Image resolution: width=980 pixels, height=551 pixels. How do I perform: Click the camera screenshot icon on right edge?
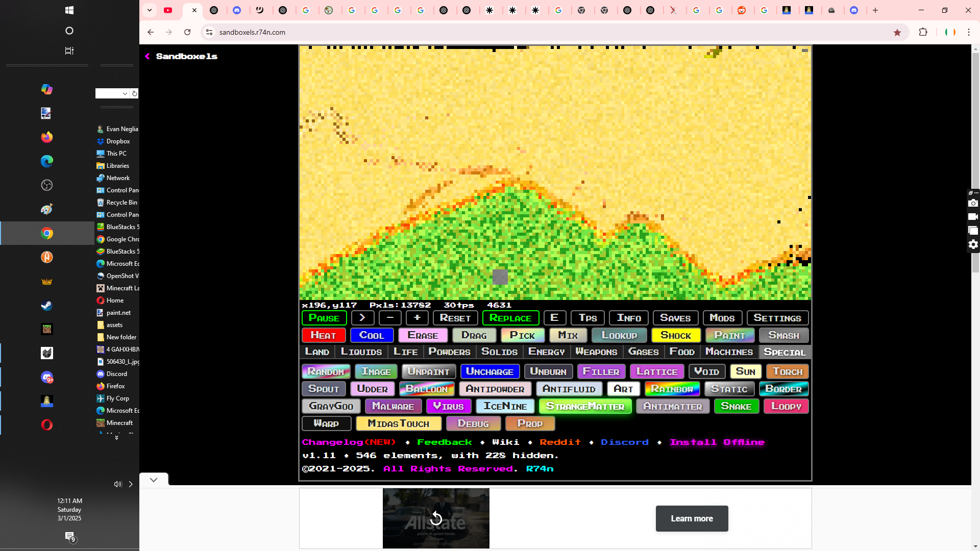point(973,203)
